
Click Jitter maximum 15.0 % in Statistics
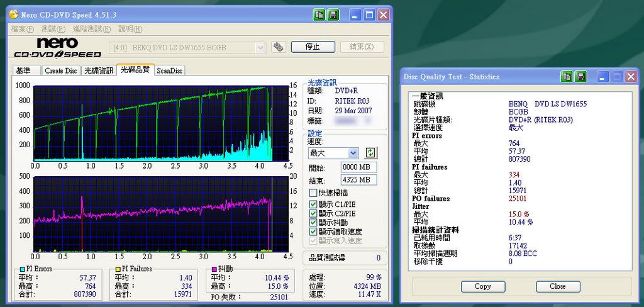point(519,214)
